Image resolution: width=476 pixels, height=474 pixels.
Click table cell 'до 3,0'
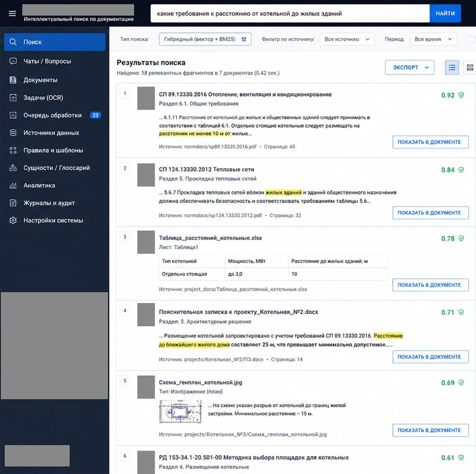(x=256, y=274)
